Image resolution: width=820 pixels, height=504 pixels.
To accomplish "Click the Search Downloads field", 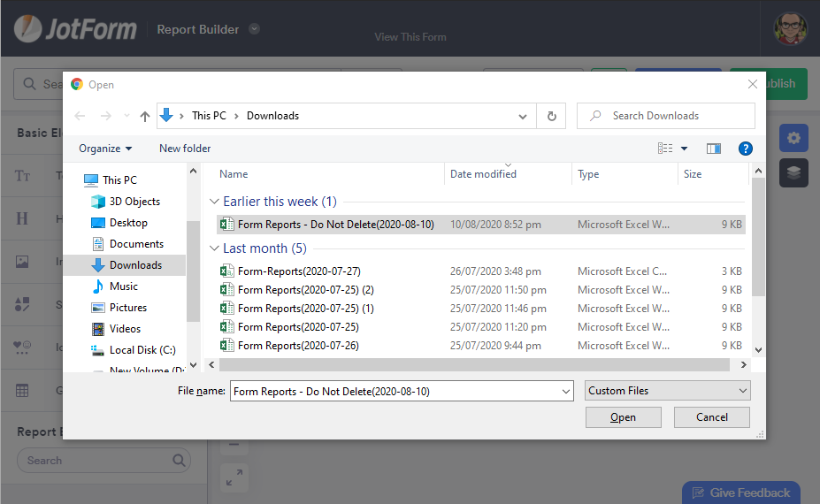I will pyautogui.click(x=674, y=116).
